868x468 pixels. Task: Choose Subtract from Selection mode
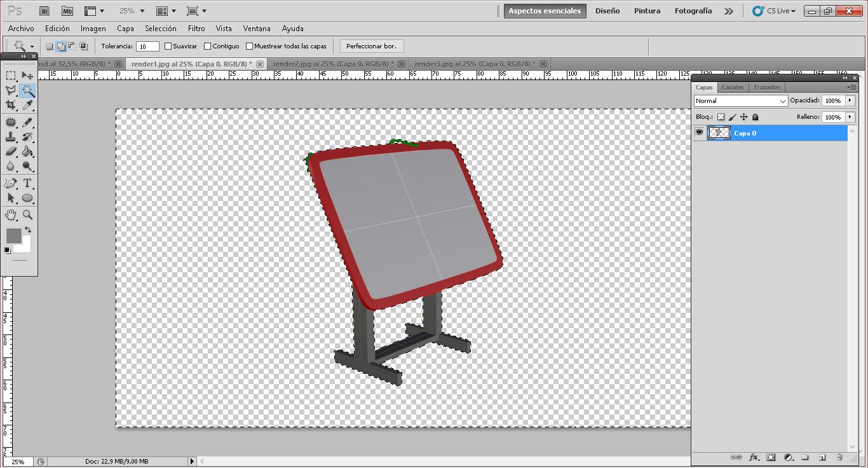72,46
